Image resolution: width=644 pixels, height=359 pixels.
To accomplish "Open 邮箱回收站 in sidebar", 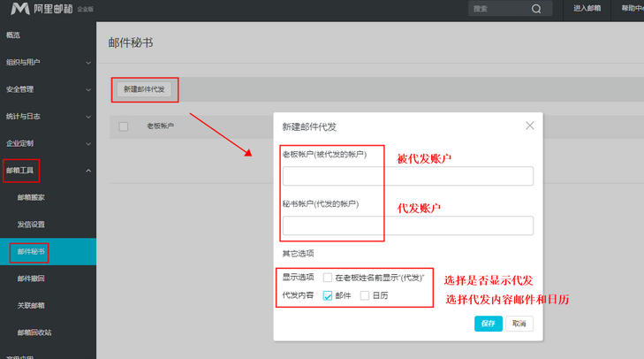I will pos(34,332).
